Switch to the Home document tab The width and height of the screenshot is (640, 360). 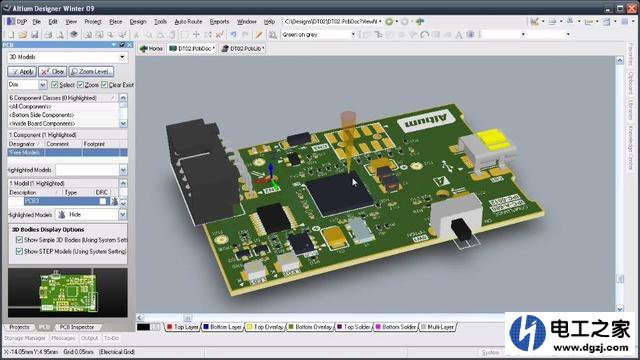click(151, 49)
